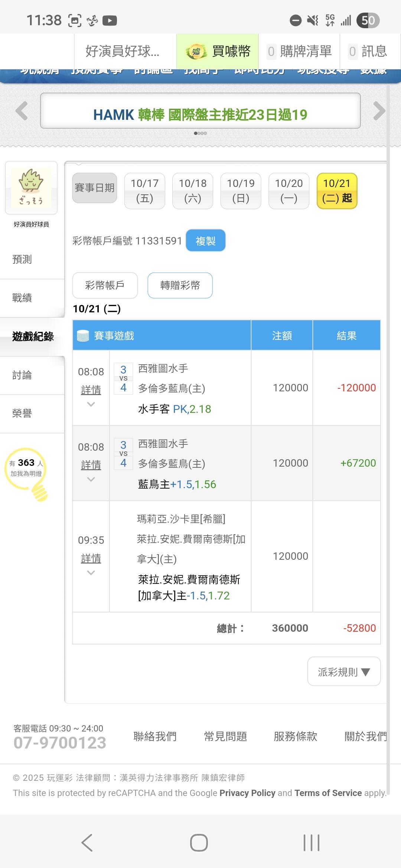Open the Android recent apps icon
Image resolution: width=401 pixels, height=868 pixels.
(311, 842)
